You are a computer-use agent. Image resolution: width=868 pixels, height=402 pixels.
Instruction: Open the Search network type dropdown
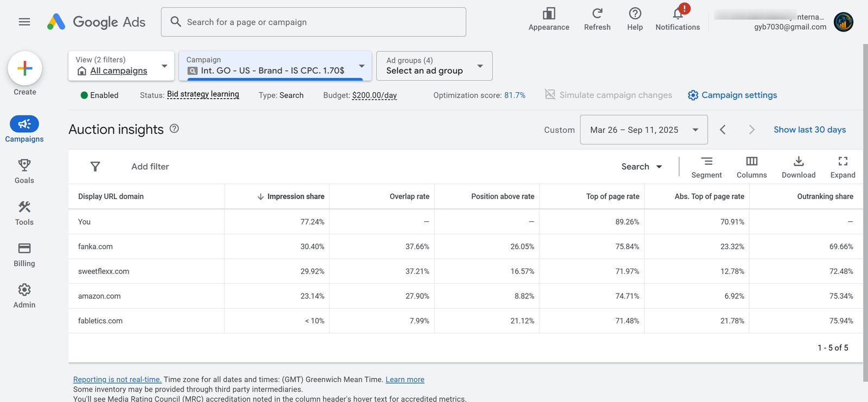point(642,167)
